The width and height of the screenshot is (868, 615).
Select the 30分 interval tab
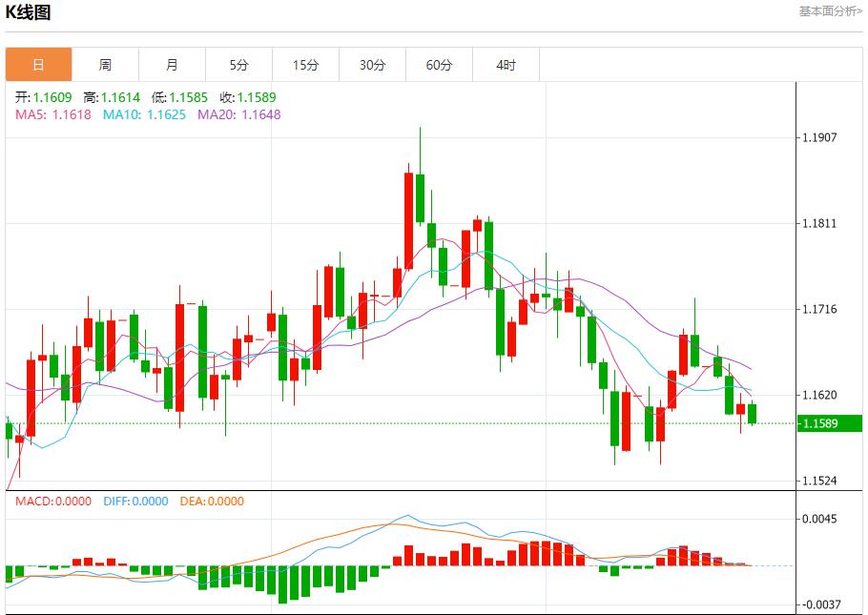pyautogui.click(x=372, y=64)
